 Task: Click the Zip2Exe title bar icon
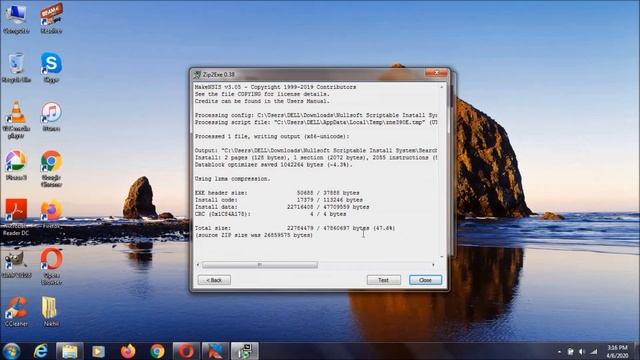coord(198,75)
